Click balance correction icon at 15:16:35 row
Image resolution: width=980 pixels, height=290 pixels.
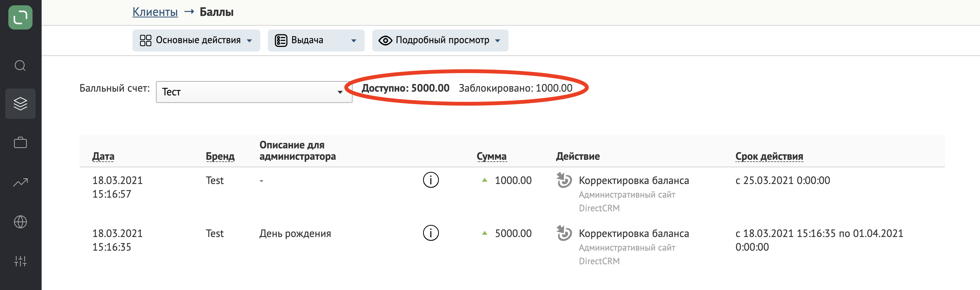[564, 233]
